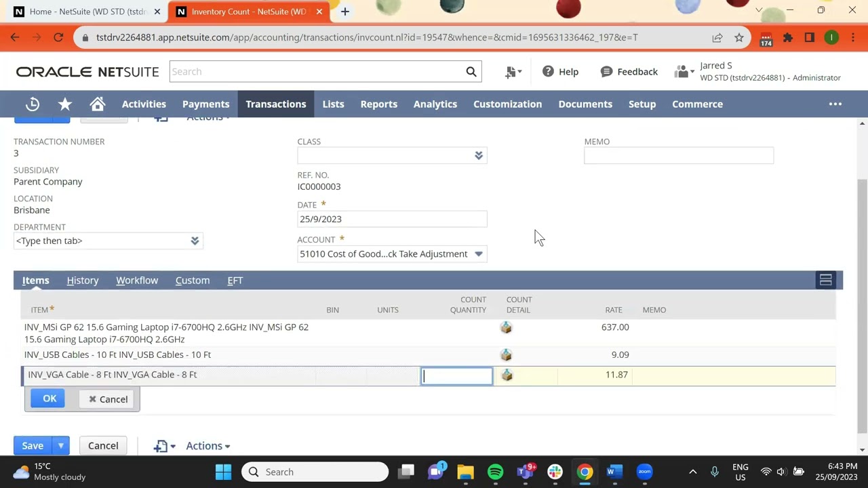Open the Reports menu
This screenshot has width=868, height=488.
[x=379, y=104]
